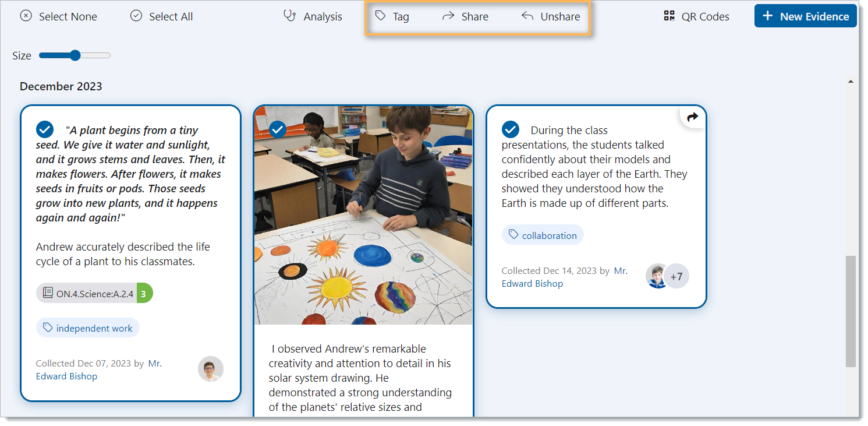The image size is (868, 426).
Task: Uncheck the solar system drawing card
Action: (x=278, y=129)
